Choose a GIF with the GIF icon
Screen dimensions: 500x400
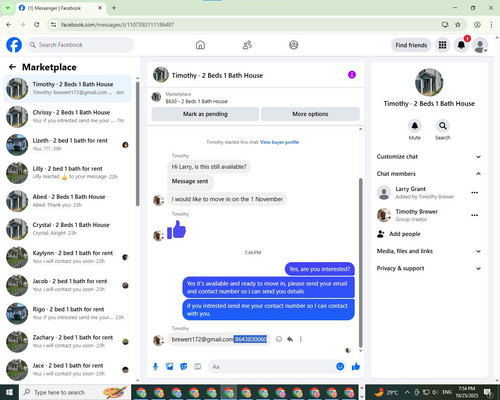click(x=198, y=367)
